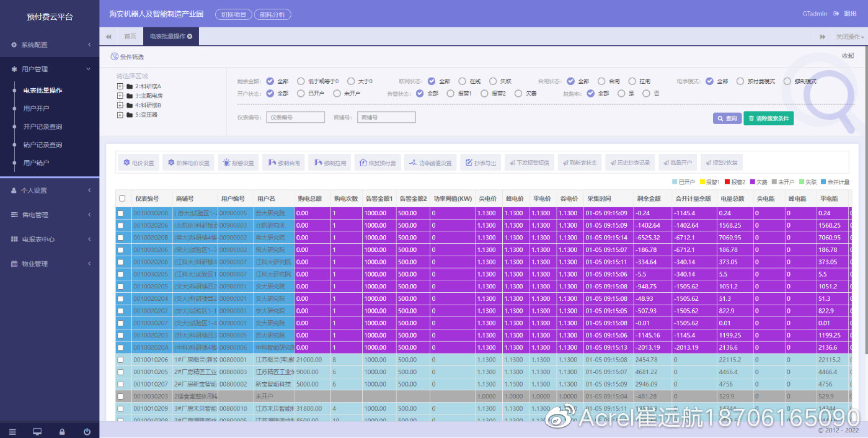Open 阶梯电价设置 from the toolbar
Screen dimensions: 868x438
[x=188, y=163]
